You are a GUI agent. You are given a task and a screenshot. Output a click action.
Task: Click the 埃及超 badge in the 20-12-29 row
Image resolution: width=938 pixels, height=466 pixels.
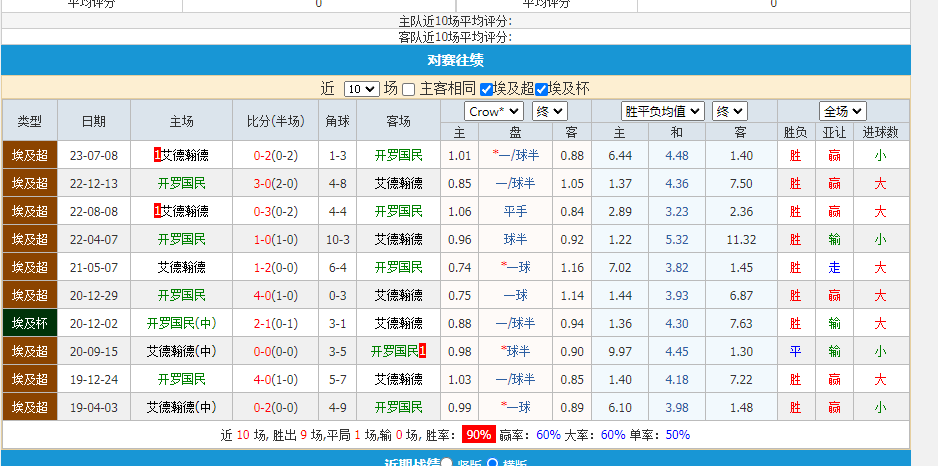30,295
